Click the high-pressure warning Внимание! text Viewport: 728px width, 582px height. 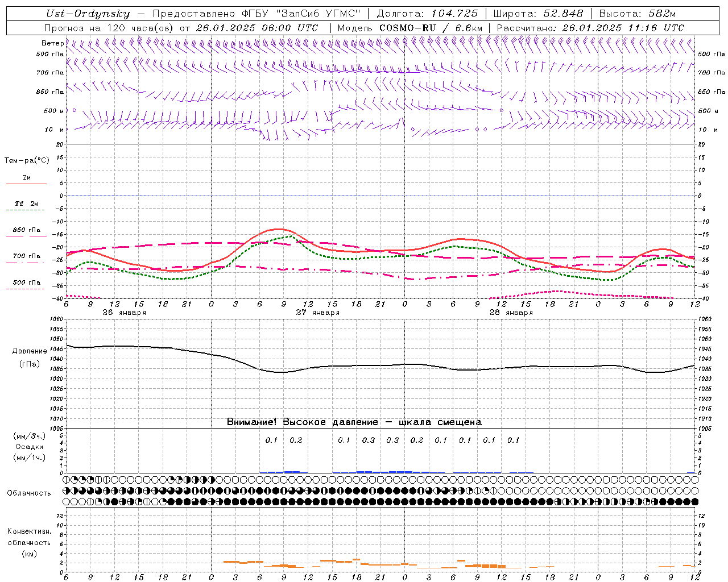tap(354, 422)
